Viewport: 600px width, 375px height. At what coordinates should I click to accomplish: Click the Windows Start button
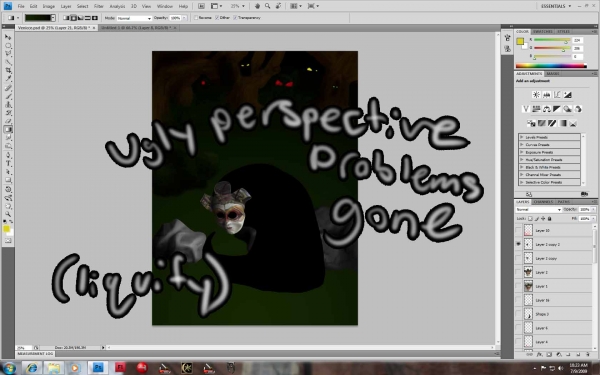9,368
